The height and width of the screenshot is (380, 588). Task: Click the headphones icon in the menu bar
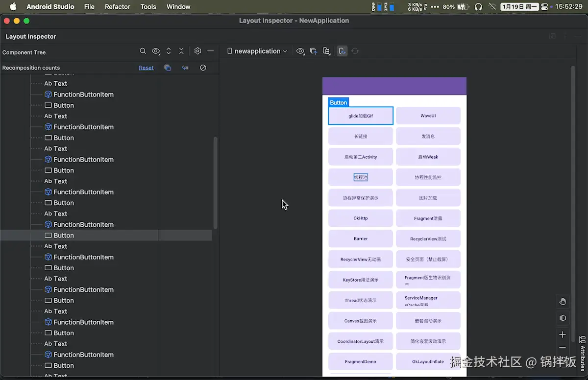(479, 7)
